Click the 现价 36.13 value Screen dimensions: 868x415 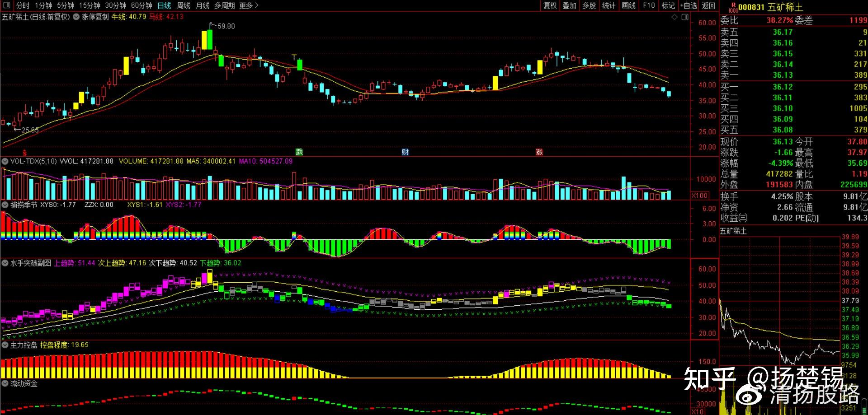(x=783, y=142)
